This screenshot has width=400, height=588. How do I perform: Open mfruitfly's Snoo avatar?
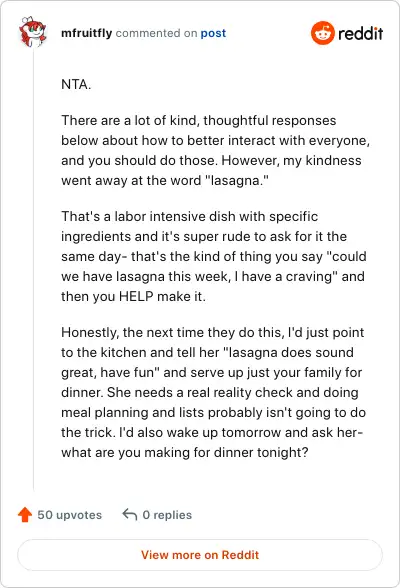[x=33, y=32]
